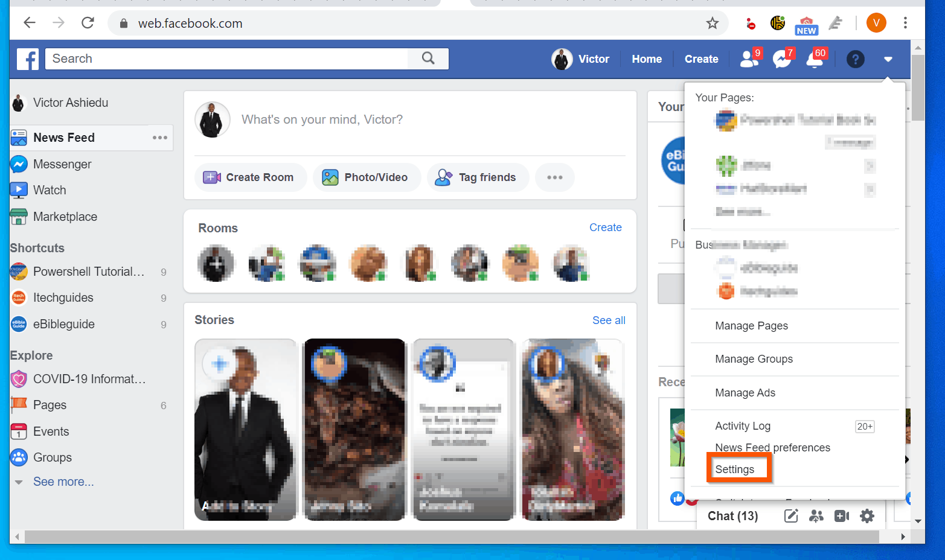The height and width of the screenshot is (560, 945).
Task: Compose new message in the Chat bar
Action: pyautogui.click(x=791, y=516)
